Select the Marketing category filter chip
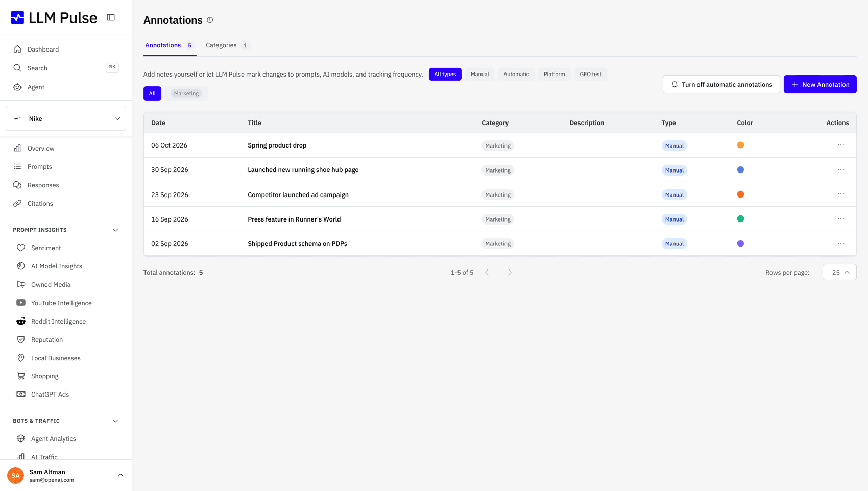Screen dimensions: 868x491 186,93
